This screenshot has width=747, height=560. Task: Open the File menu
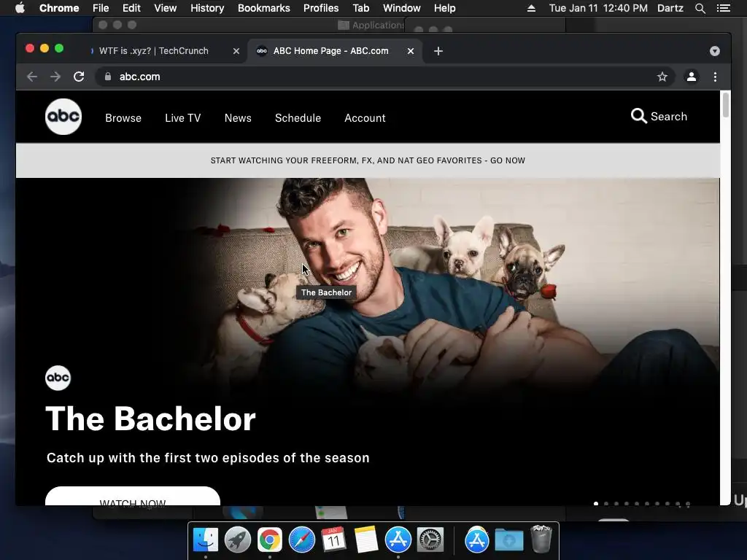(101, 8)
